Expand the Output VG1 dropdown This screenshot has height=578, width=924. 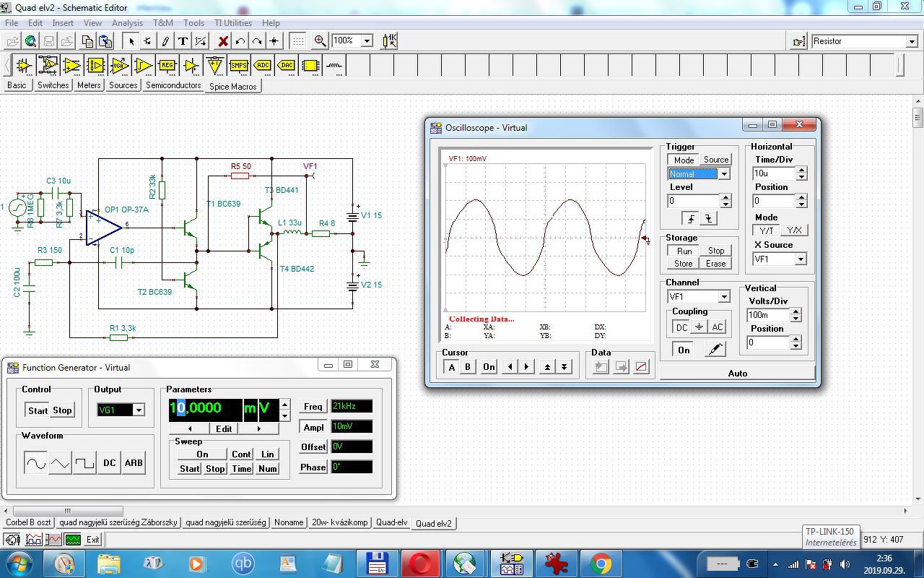pyautogui.click(x=139, y=410)
